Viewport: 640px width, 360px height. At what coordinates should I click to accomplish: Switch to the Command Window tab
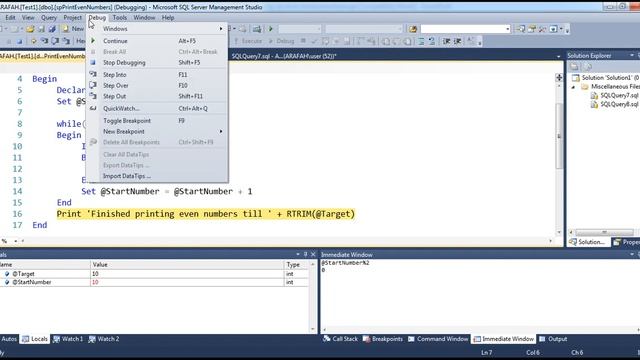[x=438, y=339]
